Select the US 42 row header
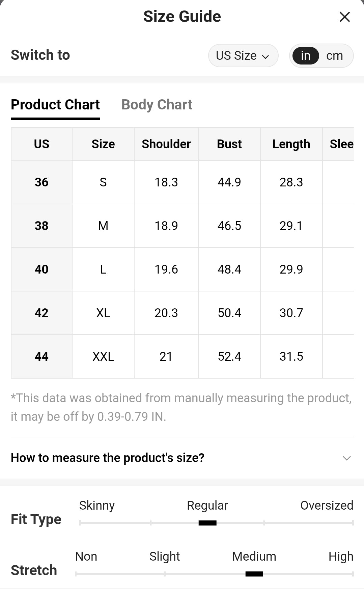This screenshot has height=589, width=364. coord(41,313)
